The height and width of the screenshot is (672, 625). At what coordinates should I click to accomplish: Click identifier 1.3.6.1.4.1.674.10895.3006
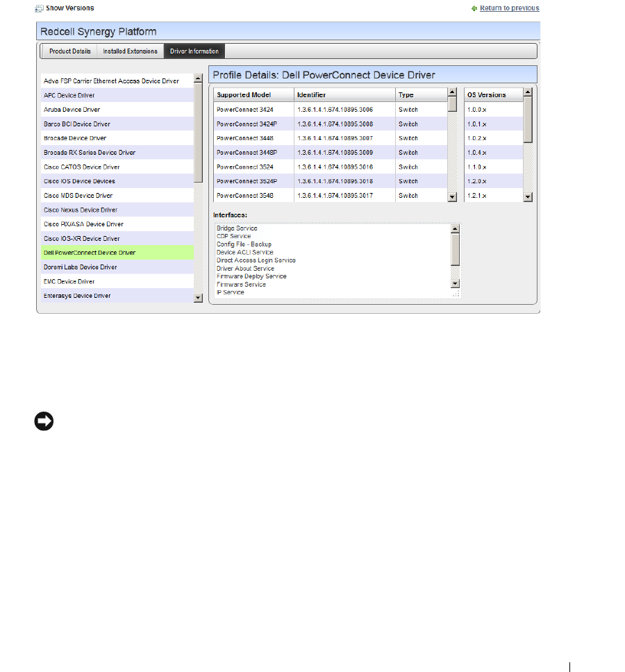[335, 110]
